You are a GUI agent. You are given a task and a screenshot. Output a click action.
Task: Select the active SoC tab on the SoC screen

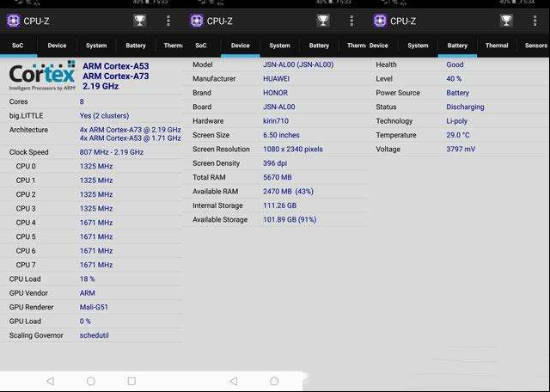18,46
